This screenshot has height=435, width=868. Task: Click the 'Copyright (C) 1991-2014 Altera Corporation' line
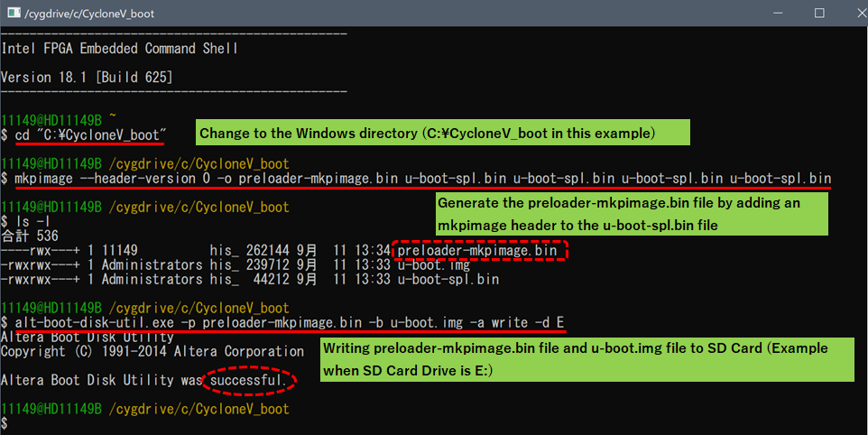152,351
